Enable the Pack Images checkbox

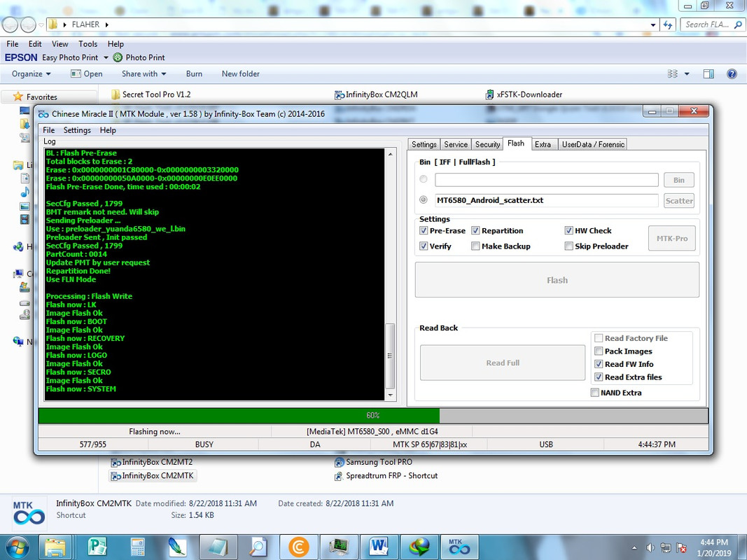coord(599,351)
